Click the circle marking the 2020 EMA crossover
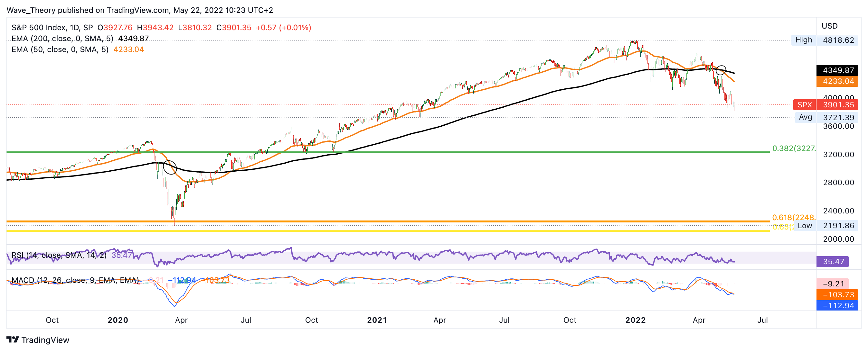Viewport: 868px width, 351px height. (x=170, y=167)
